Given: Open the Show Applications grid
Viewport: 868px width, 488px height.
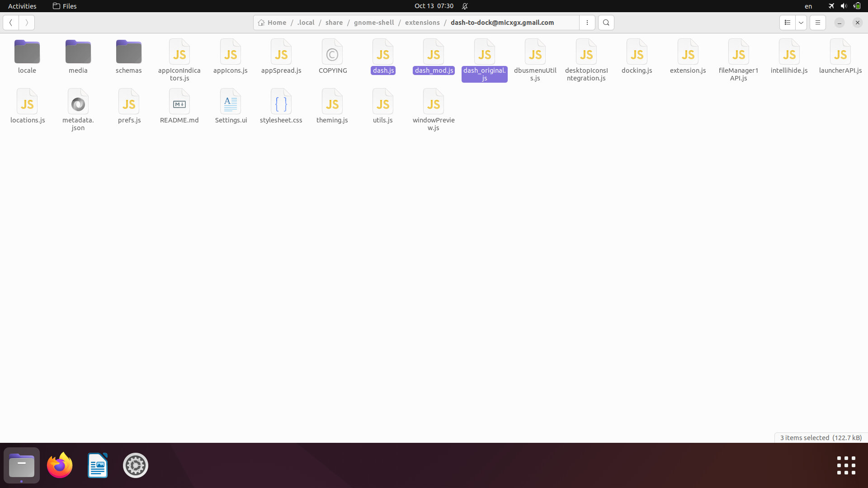Looking at the screenshot, I should tap(846, 465).
